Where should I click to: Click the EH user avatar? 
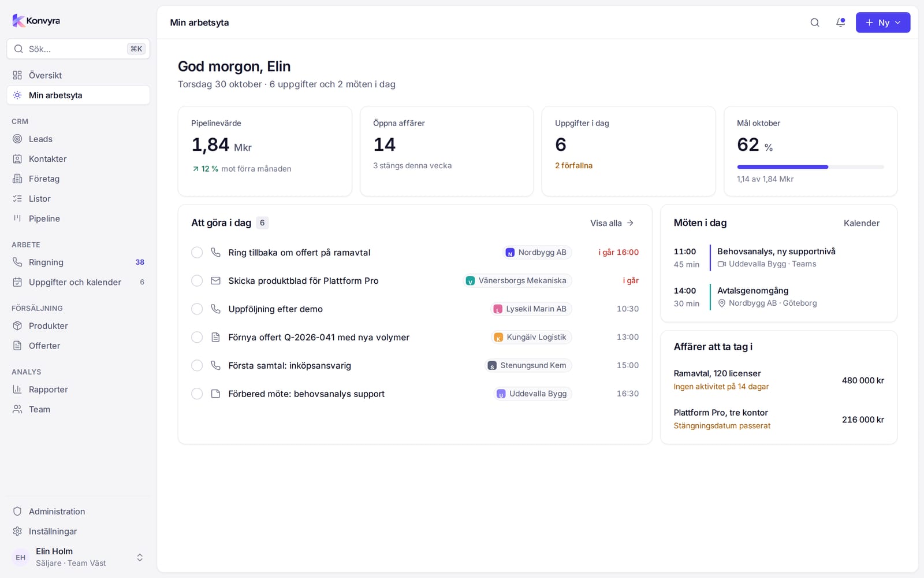pos(21,557)
